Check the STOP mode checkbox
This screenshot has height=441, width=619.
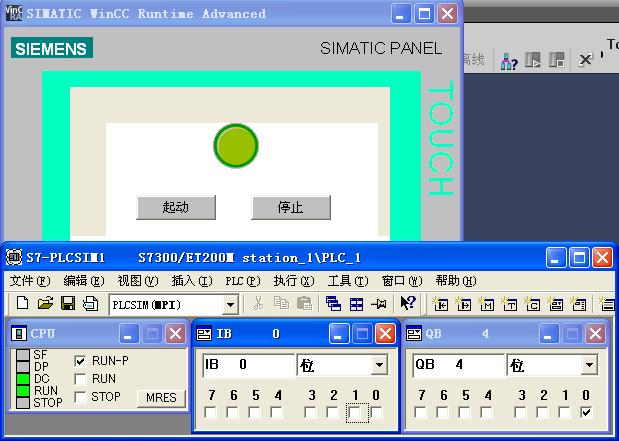point(80,397)
